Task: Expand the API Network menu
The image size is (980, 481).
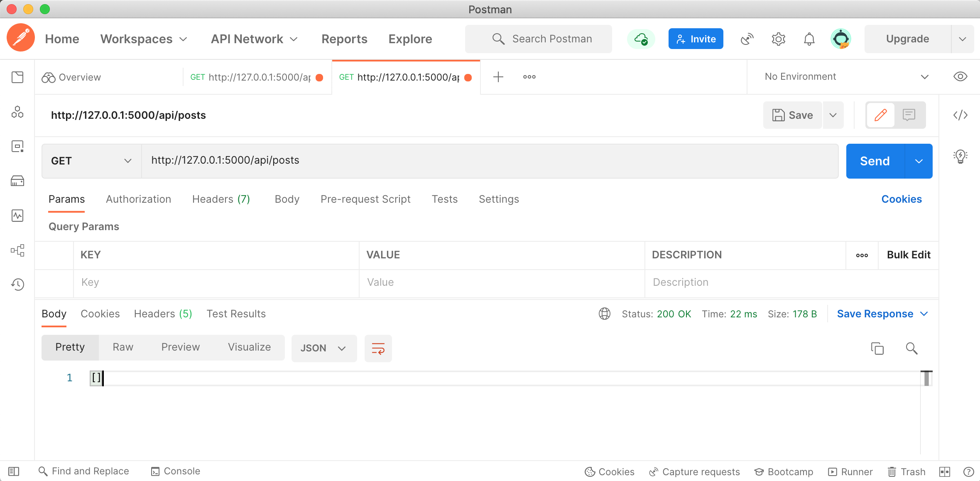Action: pyautogui.click(x=254, y=39)
